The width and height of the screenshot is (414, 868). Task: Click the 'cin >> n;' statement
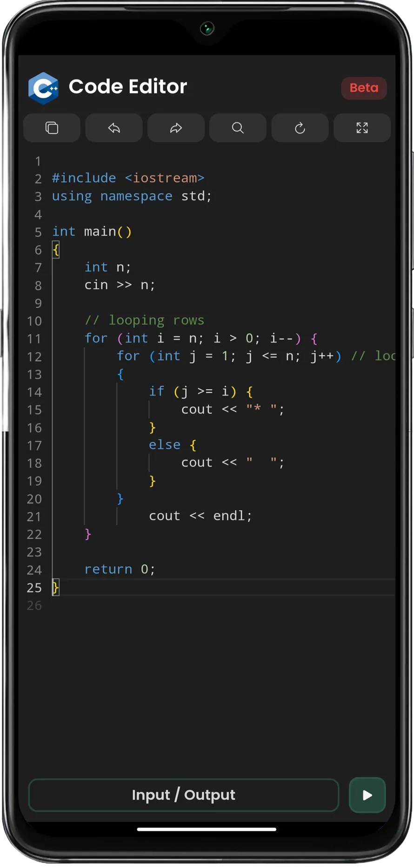coord(120,285)
